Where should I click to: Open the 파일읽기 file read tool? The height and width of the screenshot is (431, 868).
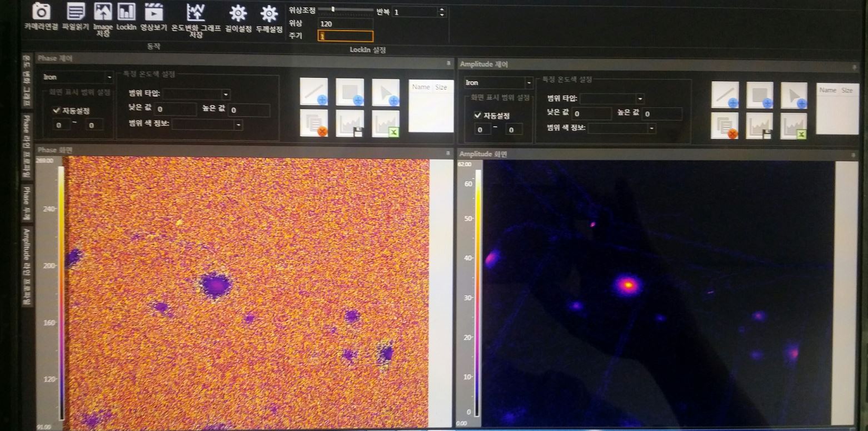coord(76,11)
